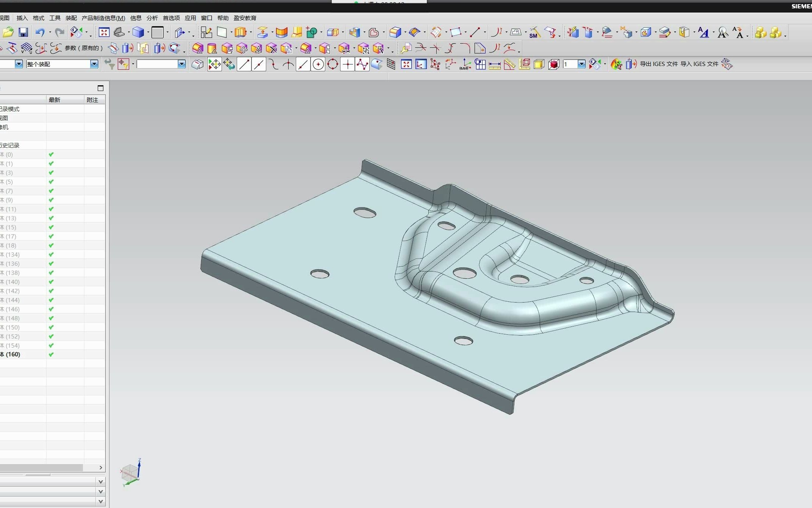Open the 格式 menu
This screenshot has height=508, width=812.
click(39, 18)
